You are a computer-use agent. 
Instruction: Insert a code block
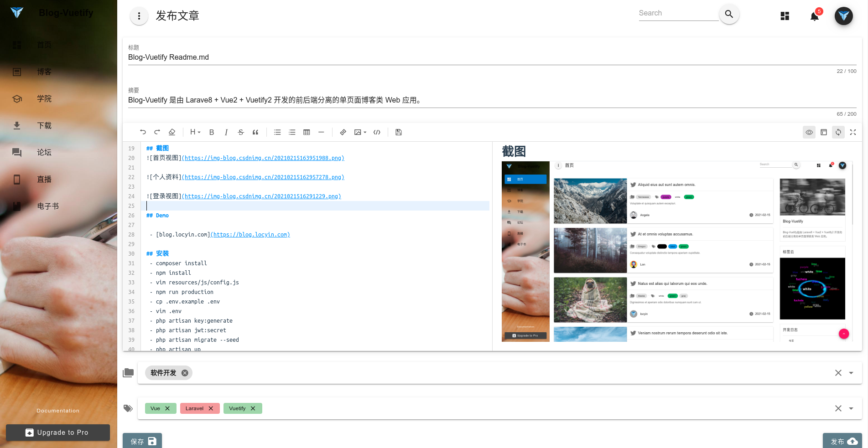(377, 132)
